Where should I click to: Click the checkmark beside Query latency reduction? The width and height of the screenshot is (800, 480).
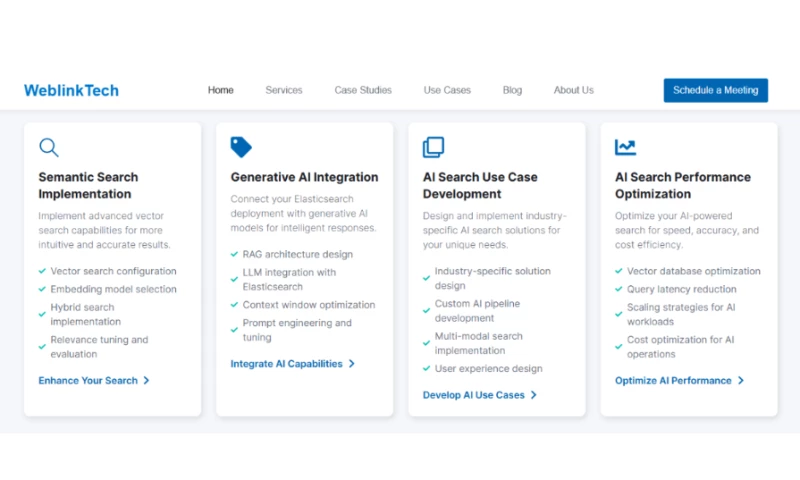pyautogui.click(x=618, y=289)
